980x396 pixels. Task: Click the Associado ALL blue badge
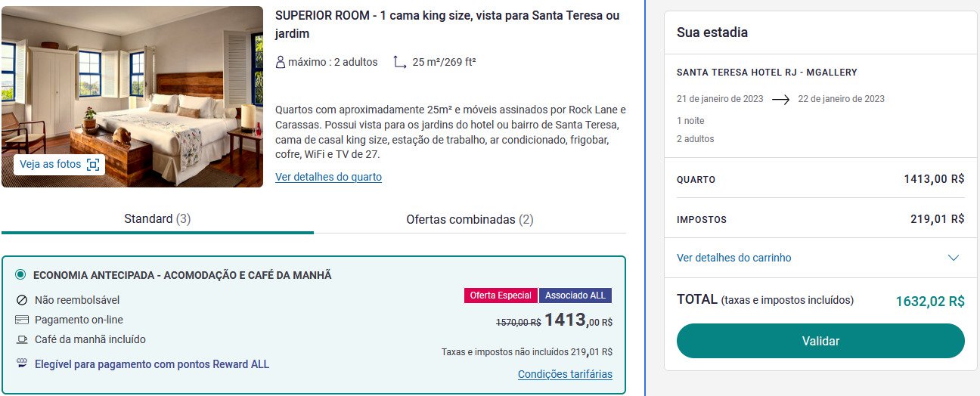coord(575,295)
